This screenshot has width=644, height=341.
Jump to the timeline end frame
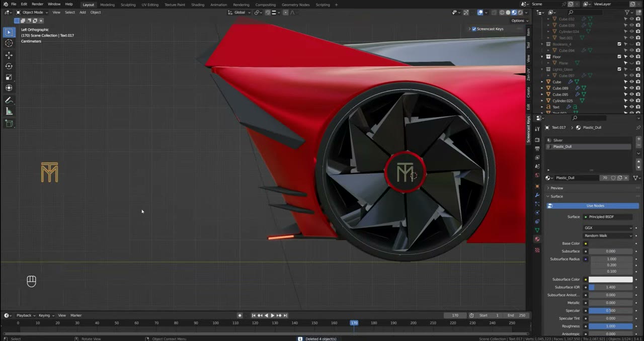285,315
